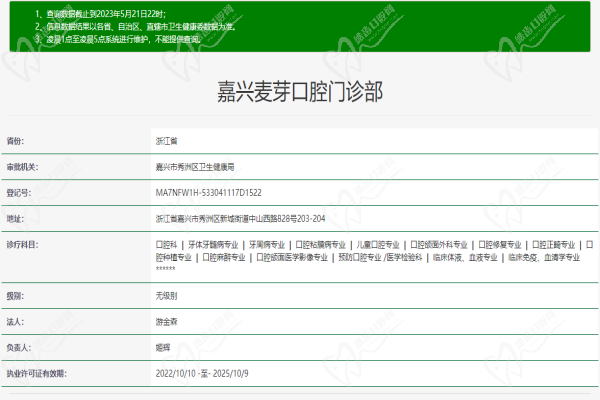
Task: Click the 执业许可证有效期 row label
Action: [x=36, y=374]
